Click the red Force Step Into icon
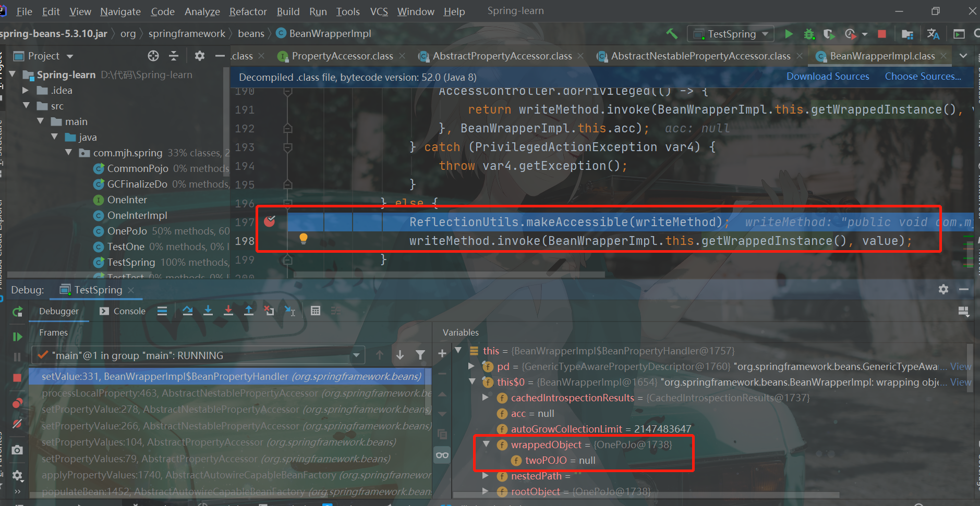Image resolution: width=980 pixels, height=506 pixels. coord(228,311)
